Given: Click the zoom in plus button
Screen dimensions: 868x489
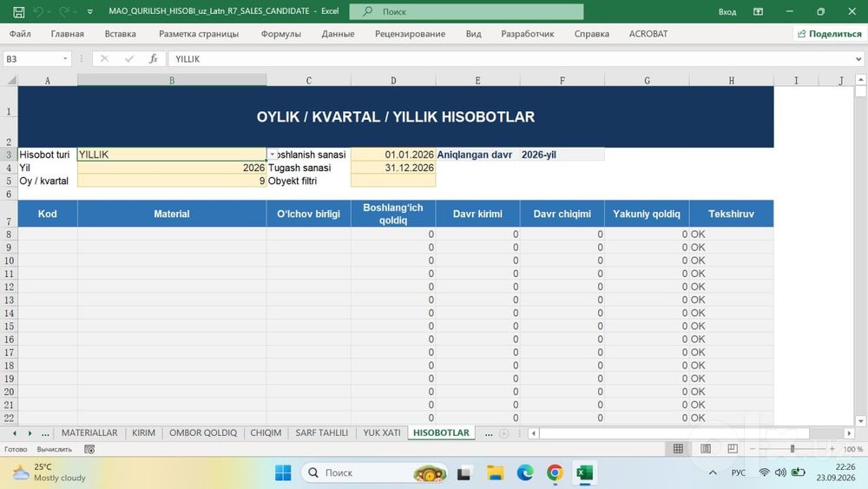Looking at the screenshot, I should click(832, 449).
